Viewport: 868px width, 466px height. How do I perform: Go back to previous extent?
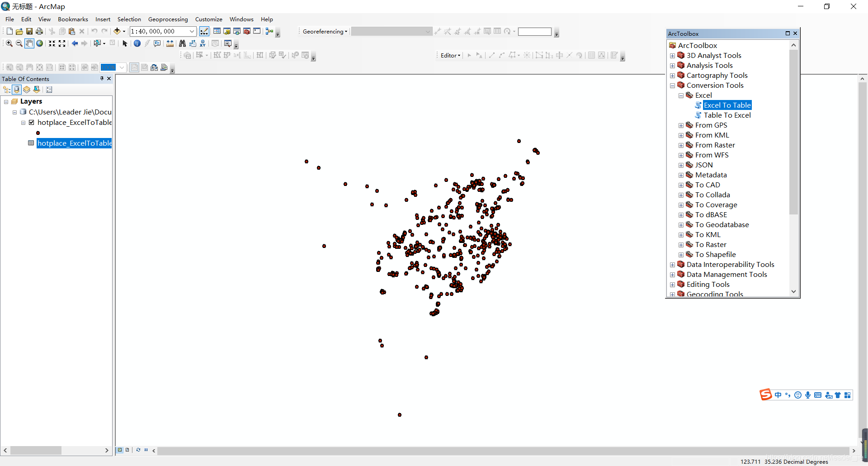[75, 43]
